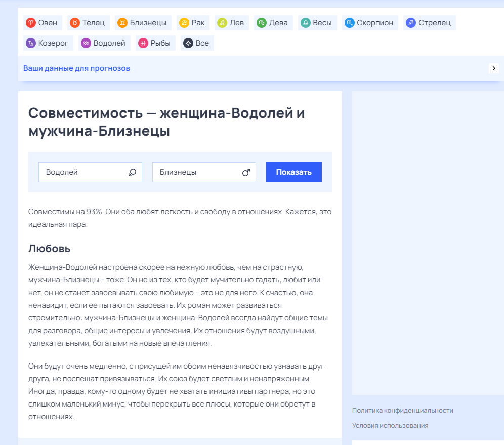The image size is (504, 445).
Task: Open Политика конфиденциальности link
Action: (402, 410)
